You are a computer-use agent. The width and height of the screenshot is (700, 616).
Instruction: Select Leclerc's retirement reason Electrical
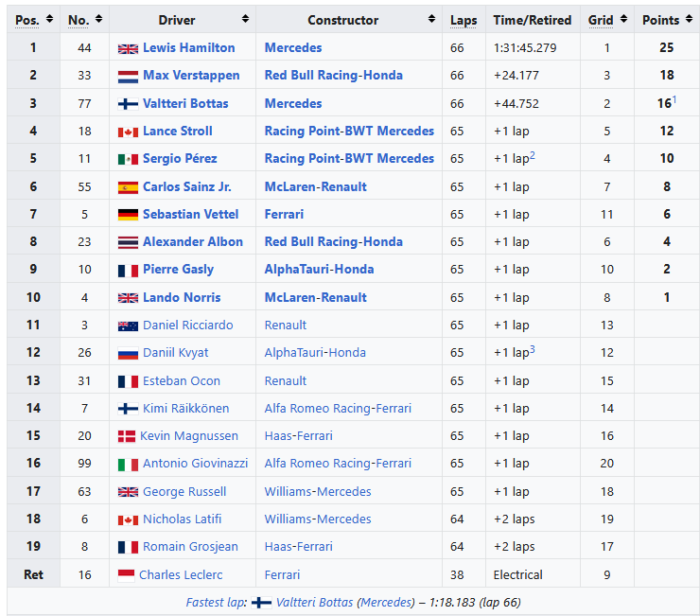coord(517,575)
